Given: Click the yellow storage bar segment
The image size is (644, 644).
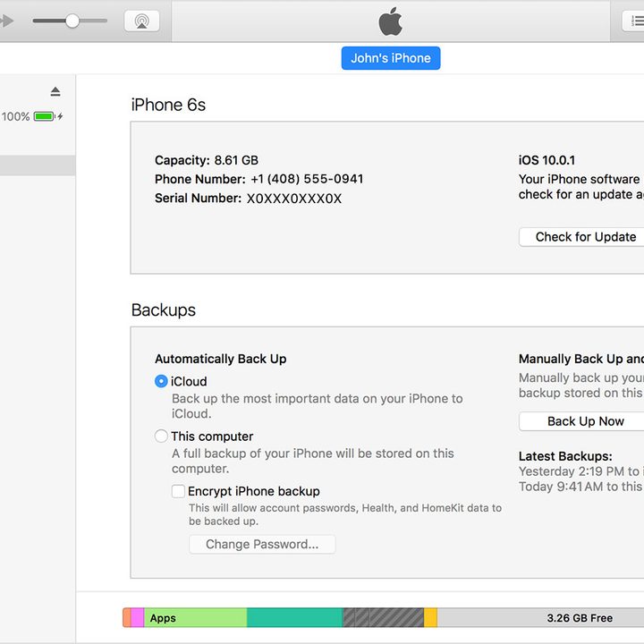Looking at the screenshot, I should (x=430, y=618).
